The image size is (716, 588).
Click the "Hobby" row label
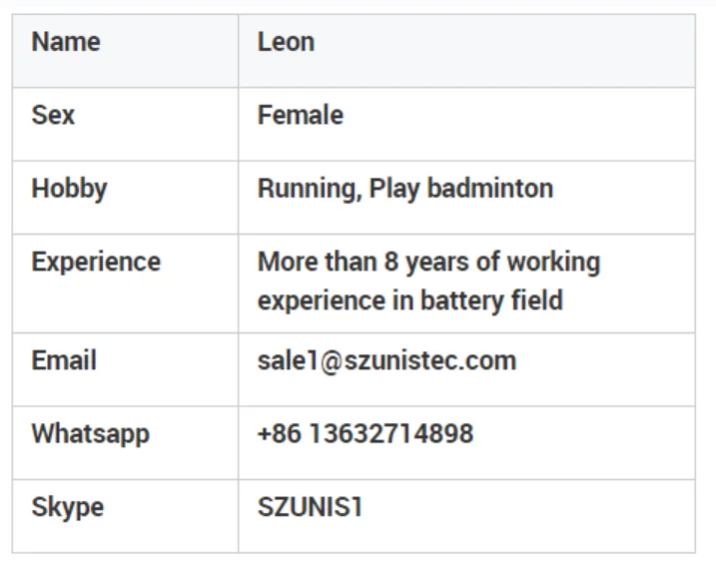coord(69,189)
